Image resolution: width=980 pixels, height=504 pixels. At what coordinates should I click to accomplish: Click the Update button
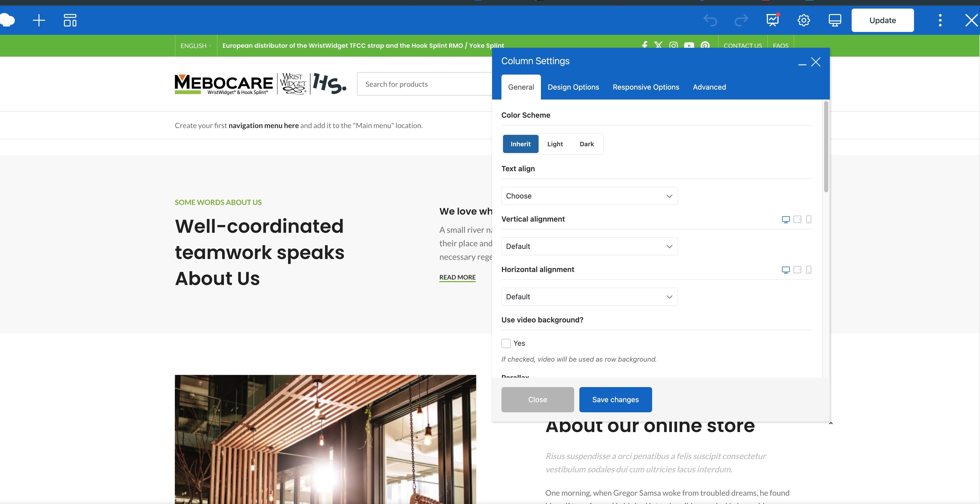pos(882,20)
